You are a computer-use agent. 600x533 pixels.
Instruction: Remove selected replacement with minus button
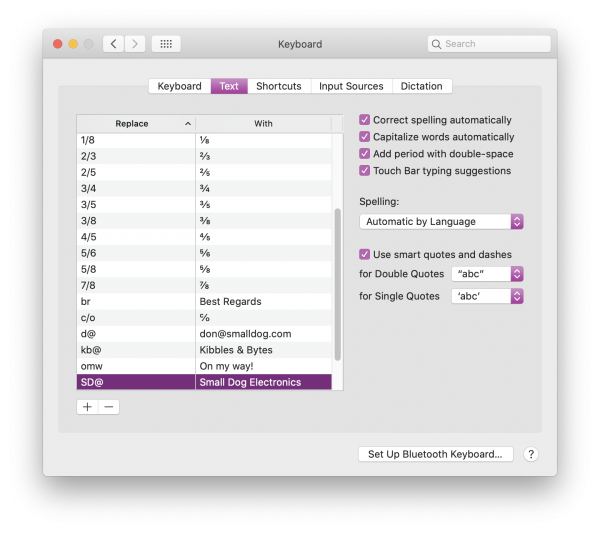[109, 407]
